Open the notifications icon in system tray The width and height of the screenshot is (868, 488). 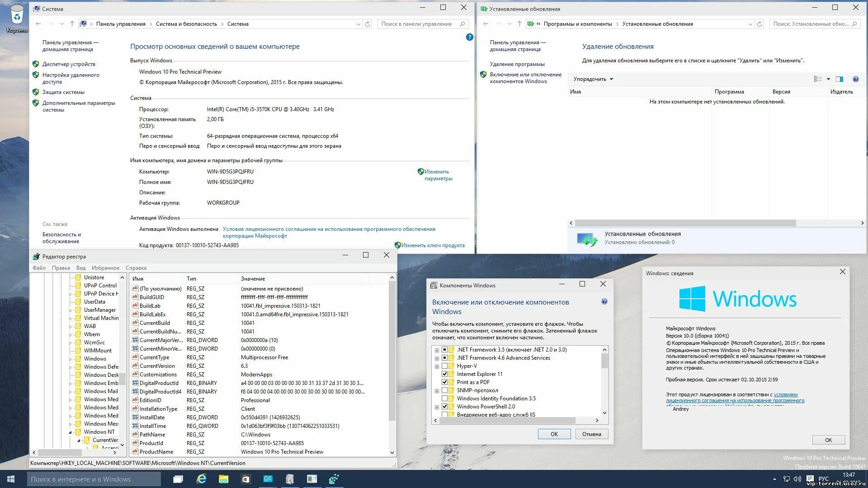pos(810,479)
